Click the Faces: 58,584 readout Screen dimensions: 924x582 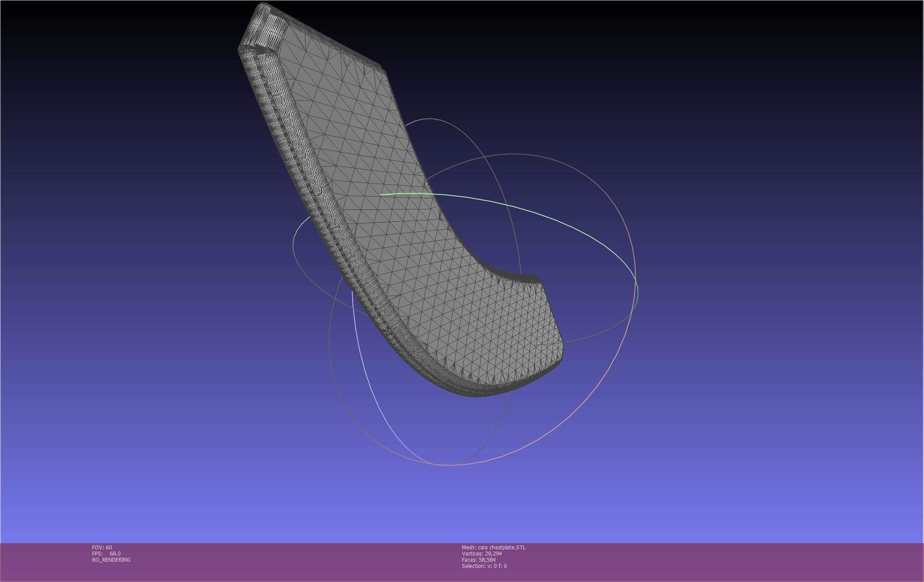(x=479, y=560)
